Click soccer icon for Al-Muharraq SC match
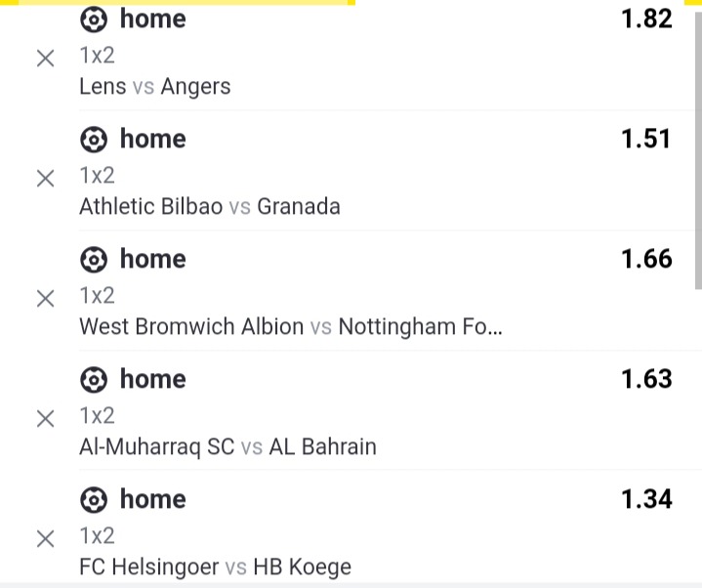 (x=93, y=380)
